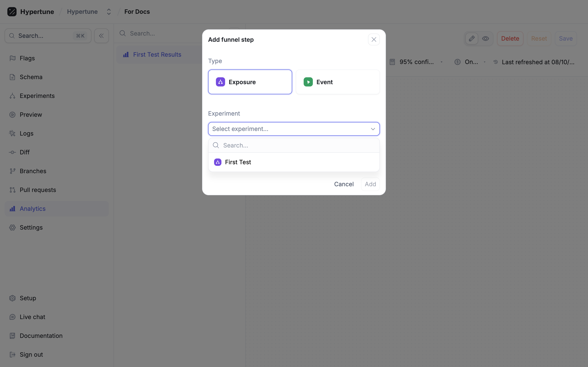This screenshot has height=367, width=588.
Task: Click the First Test Results chart icon
Action: pyautogui.click(x=126, y=55)
